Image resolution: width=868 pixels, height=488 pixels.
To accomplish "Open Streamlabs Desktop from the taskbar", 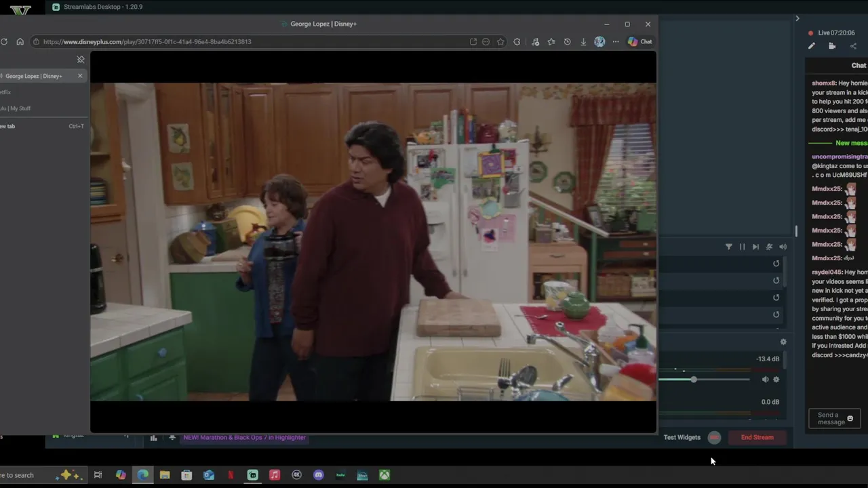I will click(x=252, y=475).
